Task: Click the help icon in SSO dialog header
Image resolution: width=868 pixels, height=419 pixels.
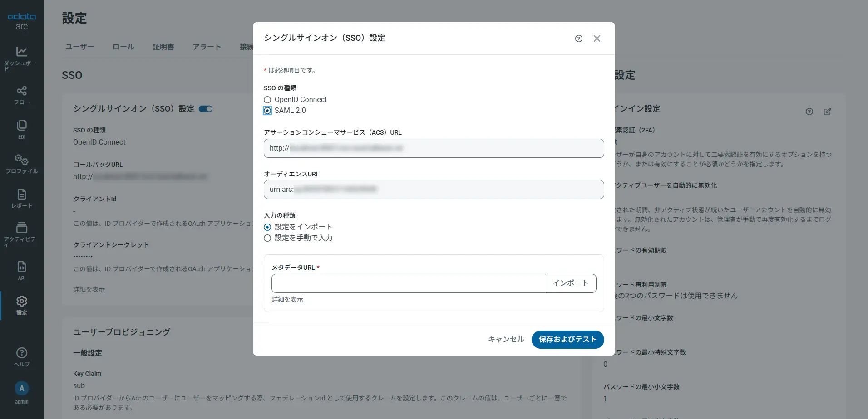Action: click(578, 39)
